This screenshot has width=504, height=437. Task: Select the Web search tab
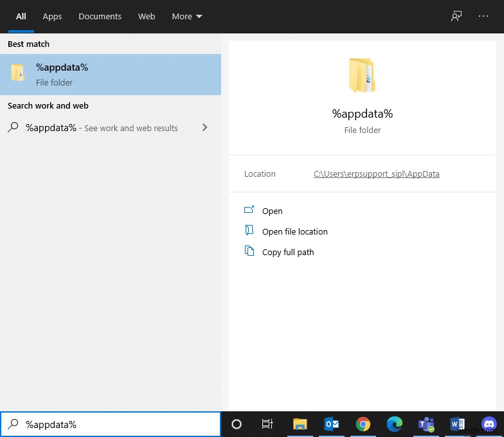click(x=147, y=17)
